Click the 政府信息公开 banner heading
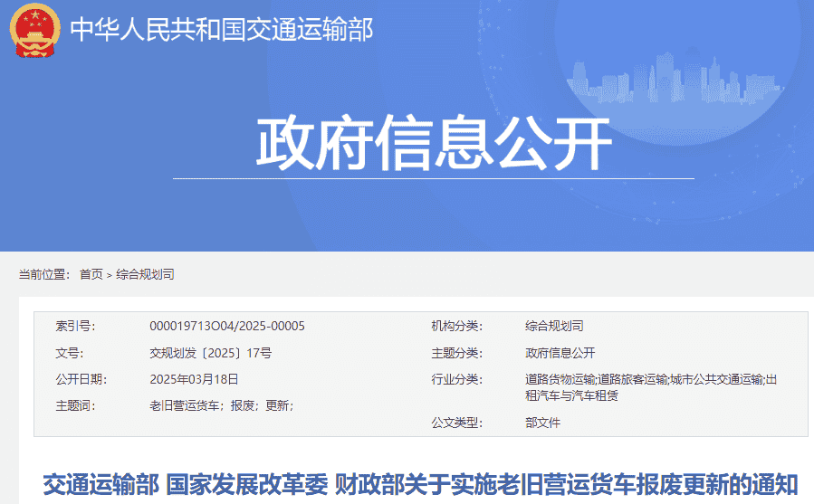Screen dimensions: 814x504 pos(434,143)
